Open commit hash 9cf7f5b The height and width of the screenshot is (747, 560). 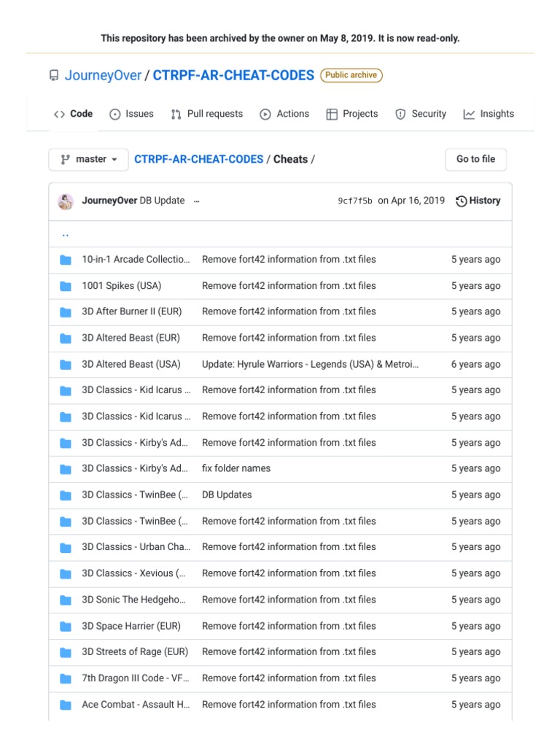click(x=355, y=201)
